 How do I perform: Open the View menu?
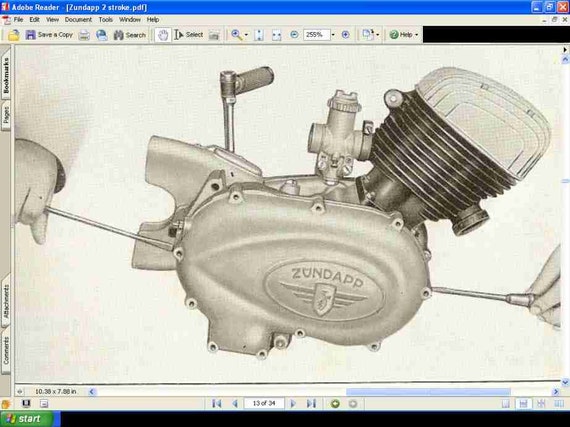pyautogui.click(x=52, y=20)
